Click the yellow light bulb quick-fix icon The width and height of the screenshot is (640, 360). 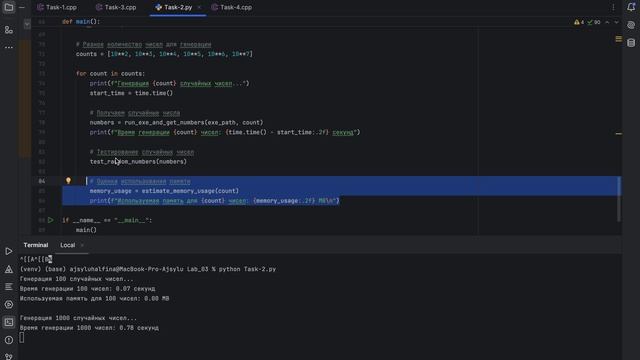pyautogui.click(x=68, y=180)
